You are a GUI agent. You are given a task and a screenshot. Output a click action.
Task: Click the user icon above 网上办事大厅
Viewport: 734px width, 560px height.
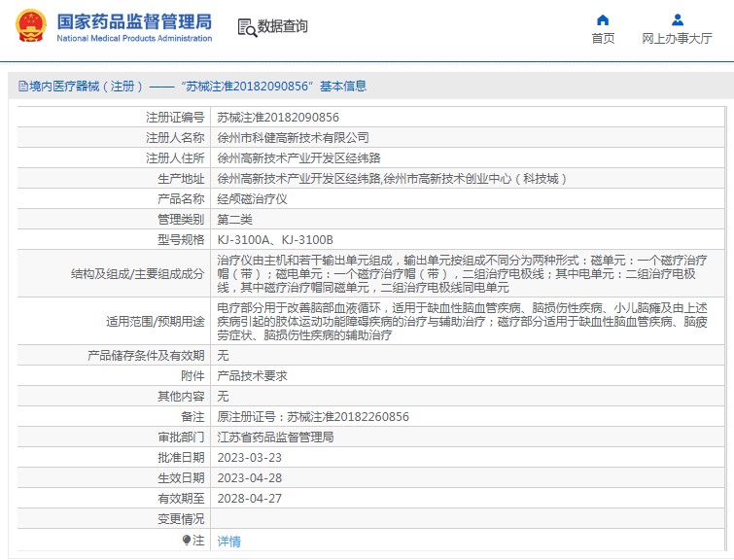tap(678, 20)
